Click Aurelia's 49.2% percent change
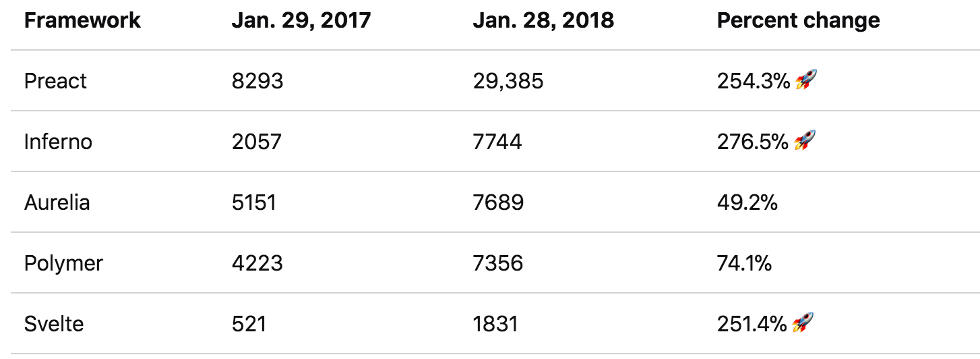 coord(747,202)
